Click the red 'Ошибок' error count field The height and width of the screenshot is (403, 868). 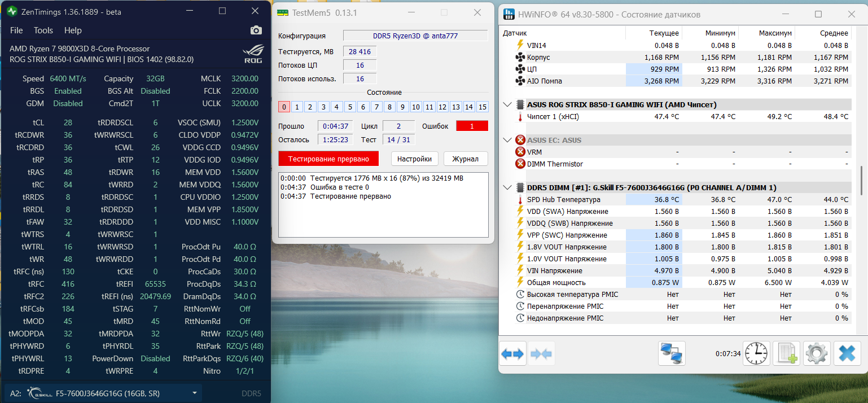[x=472, y=126]
